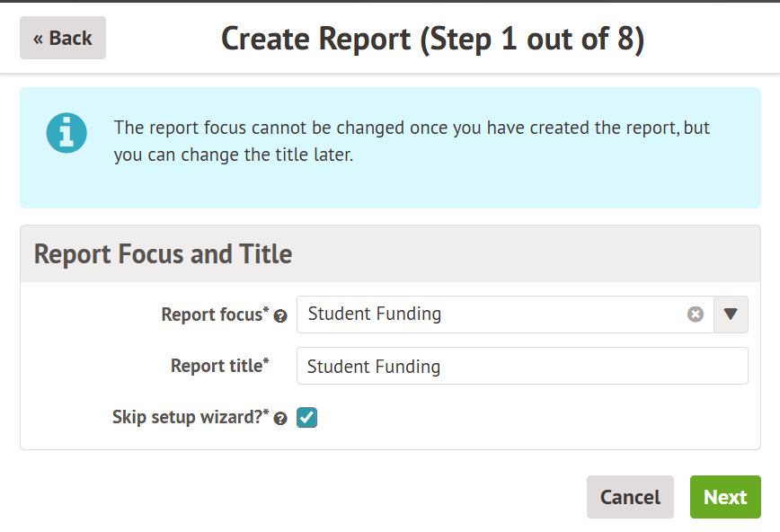Clear the Report focus selection
Screen dimensions: 780x532
pyautogui.click(x=696, y=315)
